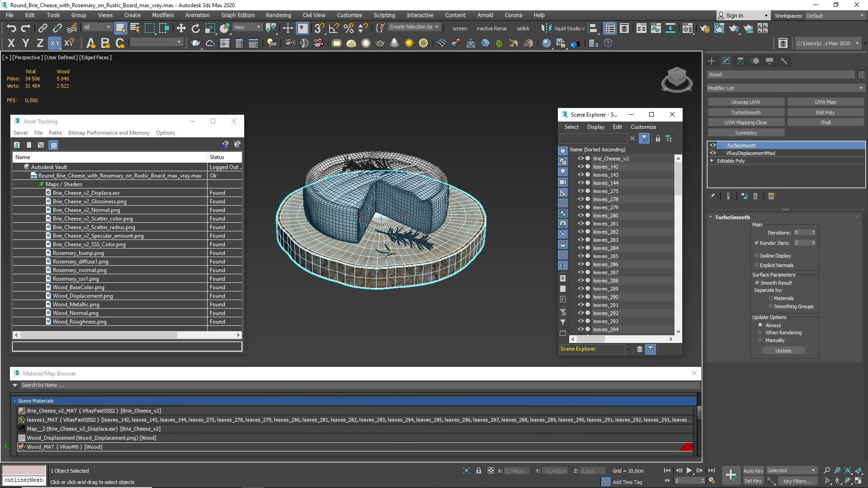
Task: Open Paths menu in Asset Tracking
Action: tap(55, 133)
